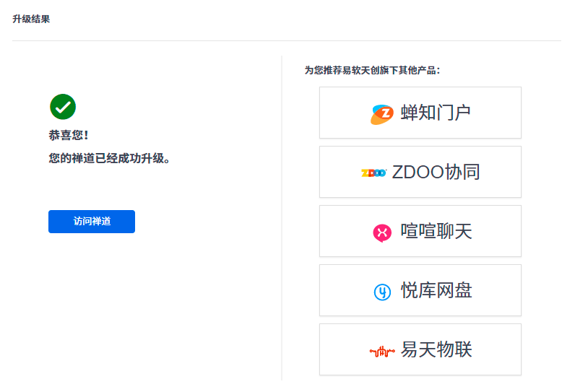The height and width of the screenshot is (392, 575).
Task: Click the 您的禅道已经成功升级 message
Action: [110, 158]
